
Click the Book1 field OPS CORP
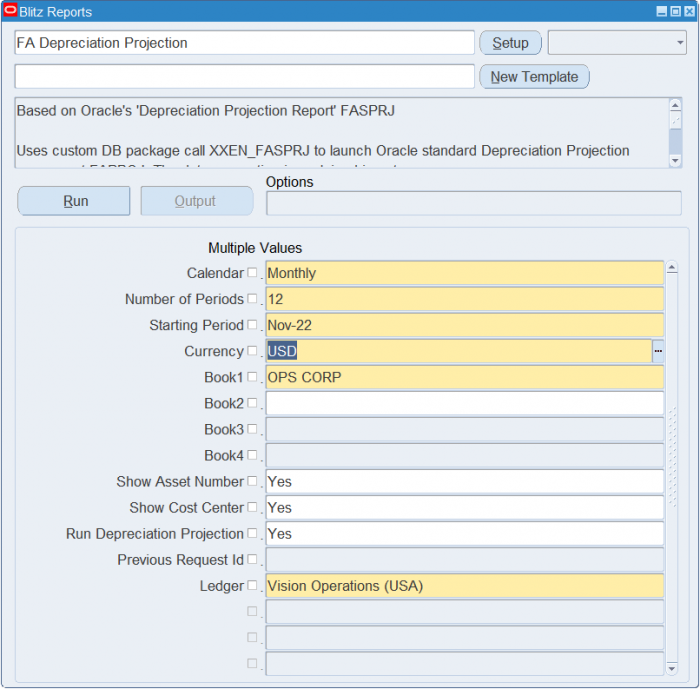pyautogui.click(x=465, y=377)
